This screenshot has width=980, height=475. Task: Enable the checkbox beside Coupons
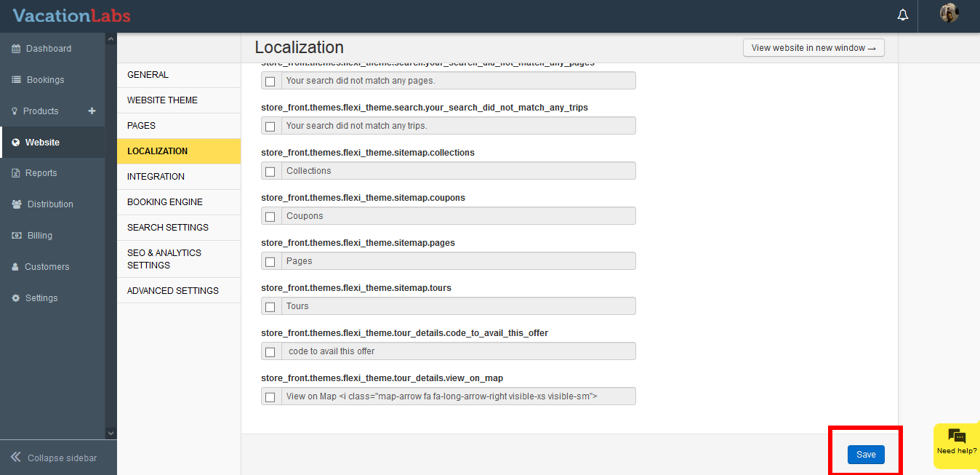(270, 217)
